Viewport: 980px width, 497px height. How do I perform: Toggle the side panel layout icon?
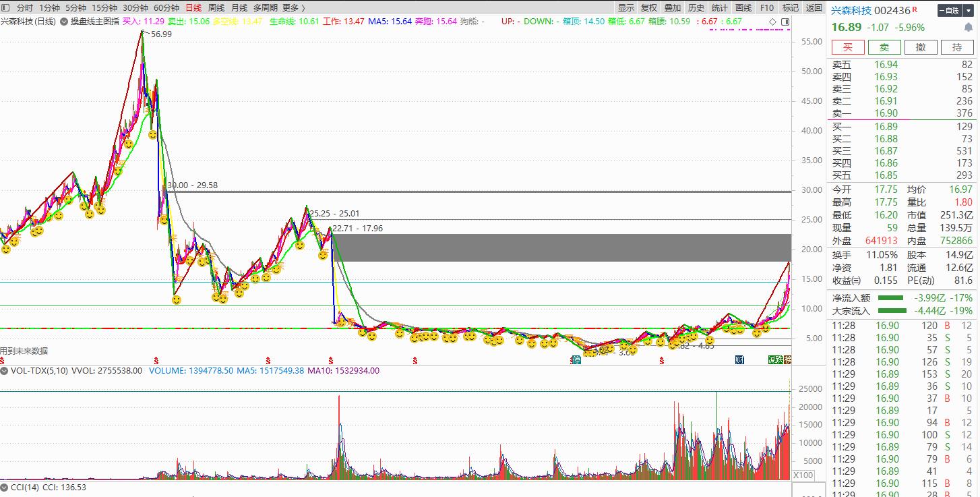point(785,22)
